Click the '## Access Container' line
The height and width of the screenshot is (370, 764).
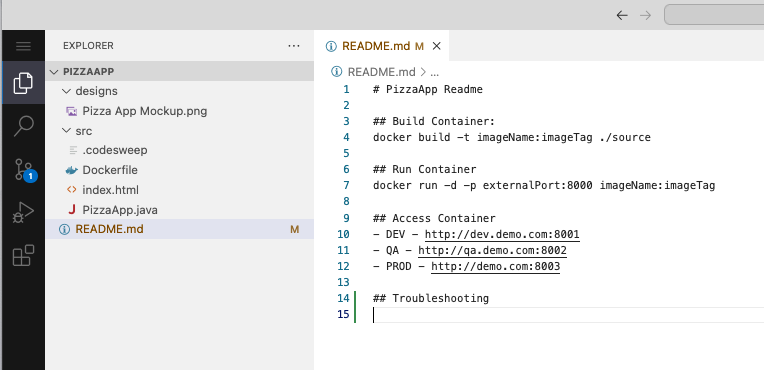434,218
